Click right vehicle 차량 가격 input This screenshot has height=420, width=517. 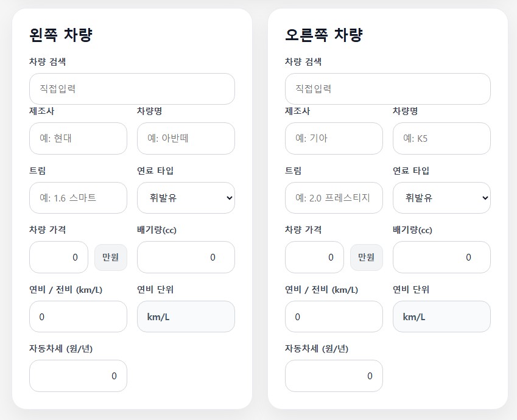[x=314, y=257]
